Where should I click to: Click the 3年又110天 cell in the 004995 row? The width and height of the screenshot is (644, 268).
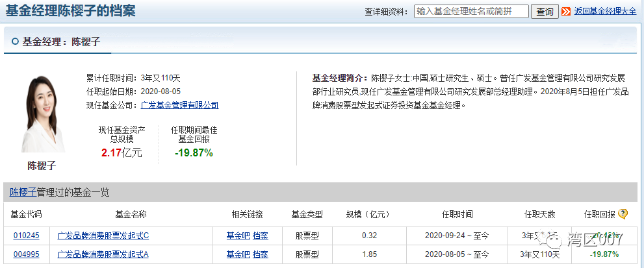pos(541,254)
